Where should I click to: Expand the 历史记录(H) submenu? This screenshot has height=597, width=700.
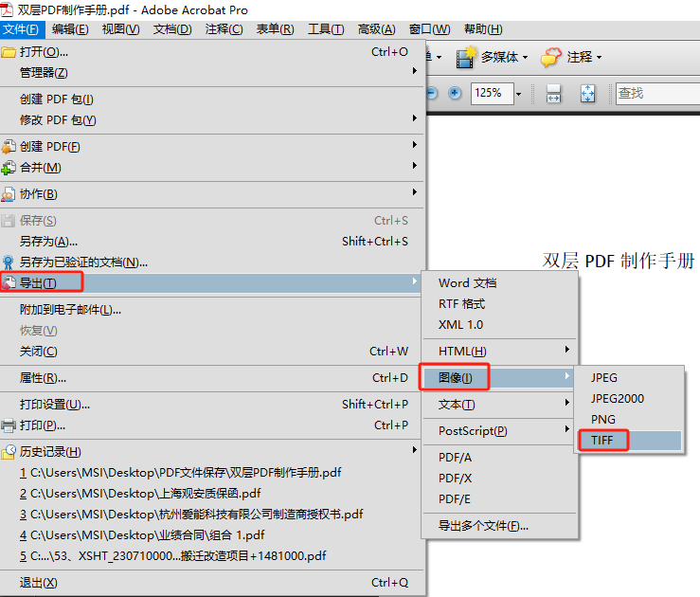212,452
